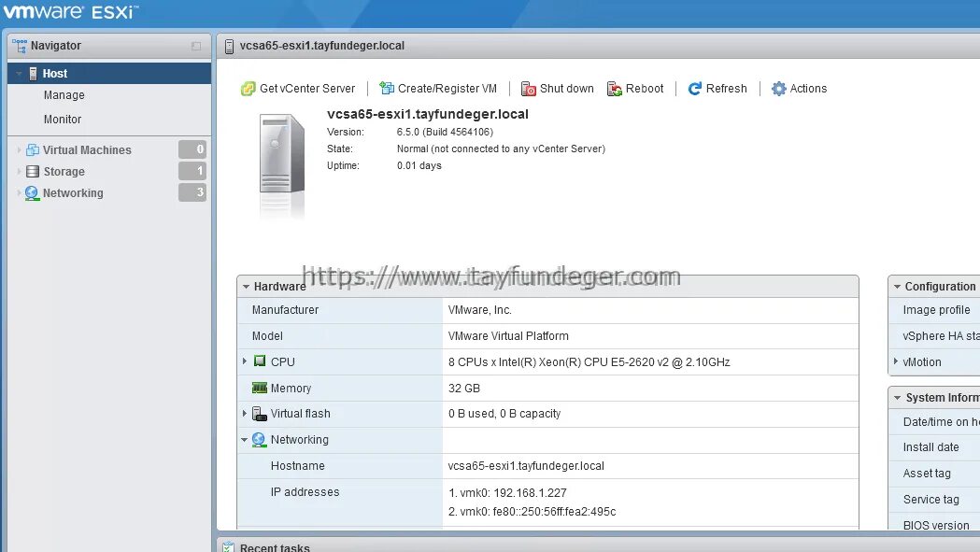Expand the Virtual flash row
980x552 pixels.
click(x=245, y=413)
